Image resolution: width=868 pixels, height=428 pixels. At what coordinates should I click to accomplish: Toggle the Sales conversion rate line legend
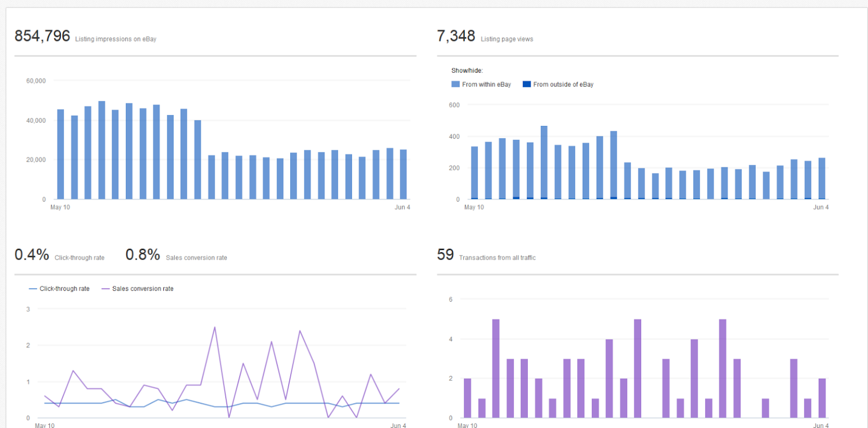pos(137,289)
